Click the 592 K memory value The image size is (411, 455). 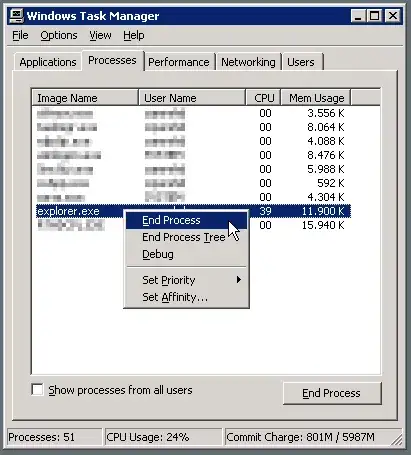(330, 183)
